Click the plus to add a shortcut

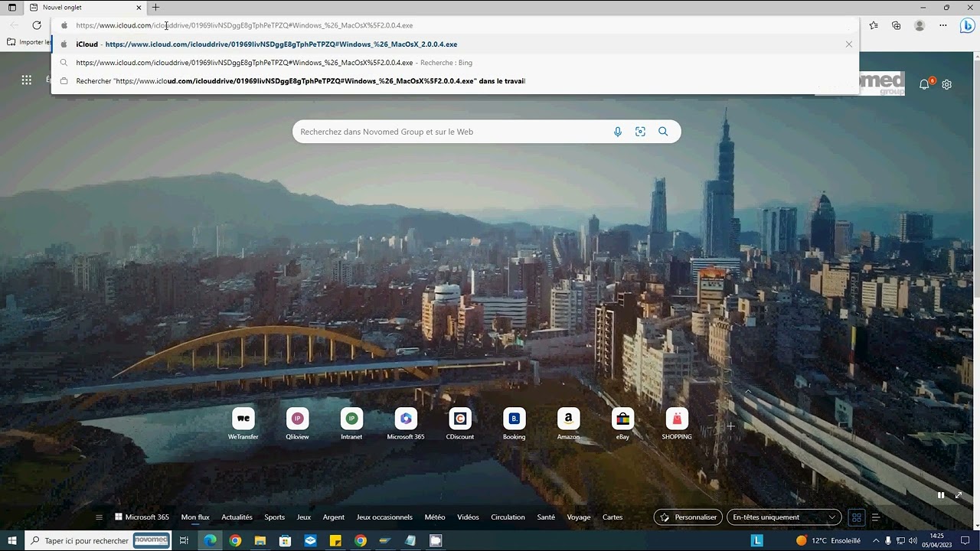coord(730,426)
